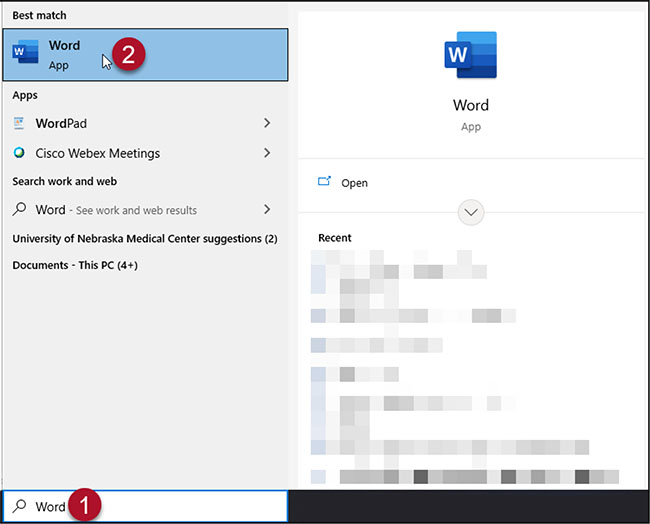Expand Cisco Webex Meetings result chevron
The image size is (650, 524).
[267, 153]
